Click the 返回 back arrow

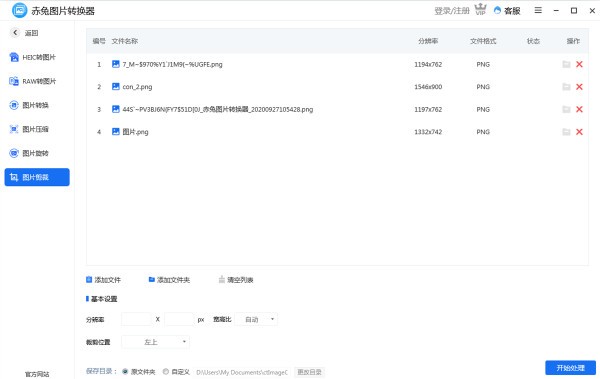[15, 33]
